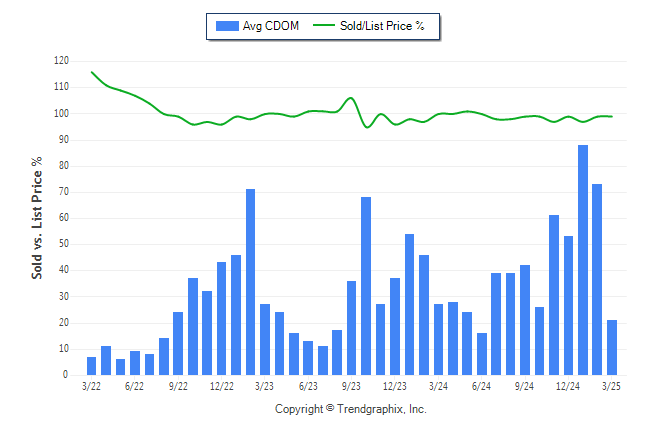Click the 9/24 x-axis label
Viewport: 646px width, 434px height.
click(x=524, y=386)
